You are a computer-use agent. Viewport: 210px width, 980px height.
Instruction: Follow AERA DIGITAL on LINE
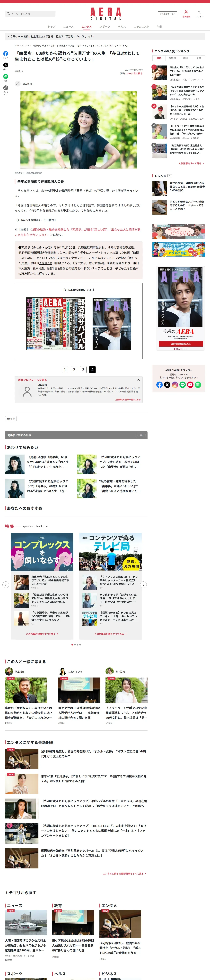pyautogui.click(x=183, y=385)
